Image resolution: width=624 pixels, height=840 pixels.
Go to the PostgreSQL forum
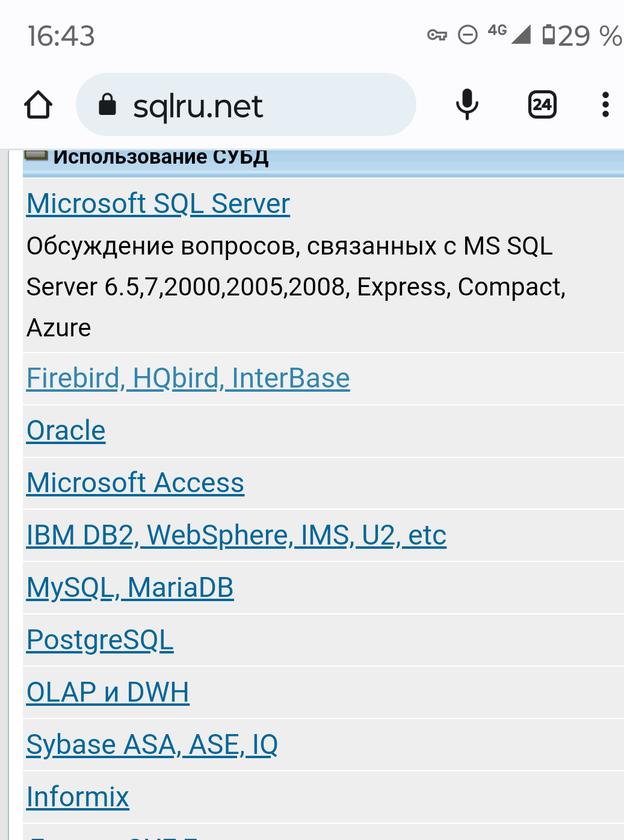100,640
